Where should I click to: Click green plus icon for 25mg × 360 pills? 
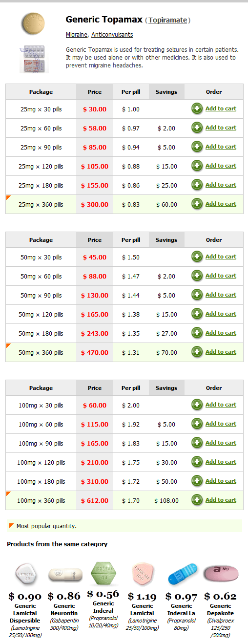coord(197,204)
